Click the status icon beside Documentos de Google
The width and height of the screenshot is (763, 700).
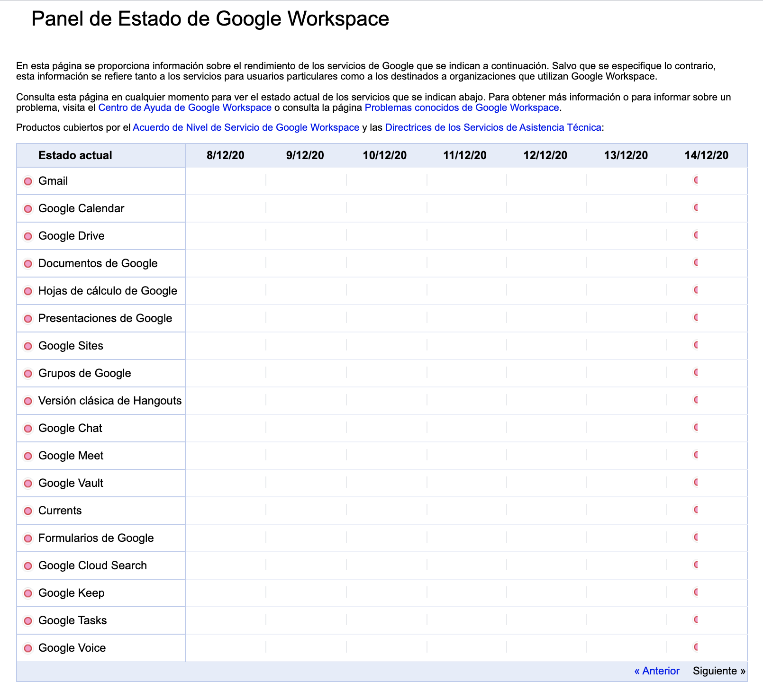(28, 264)
